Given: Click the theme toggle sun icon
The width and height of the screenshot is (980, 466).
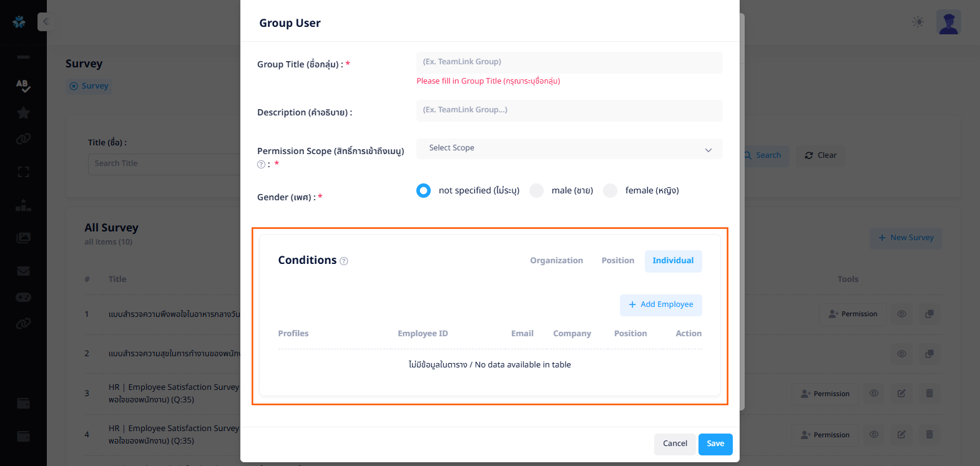Looking at the screenshot, I should point(917,22).
